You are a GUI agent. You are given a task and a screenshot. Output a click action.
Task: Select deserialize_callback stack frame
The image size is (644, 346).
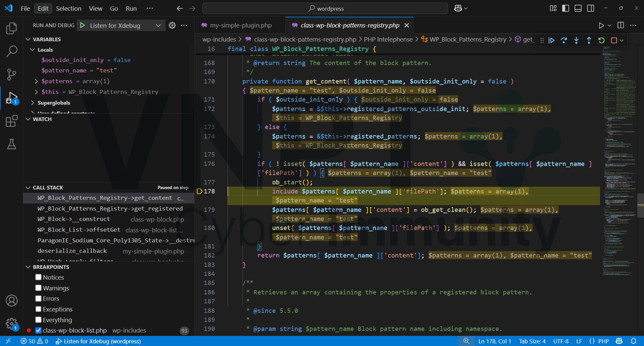109,251
